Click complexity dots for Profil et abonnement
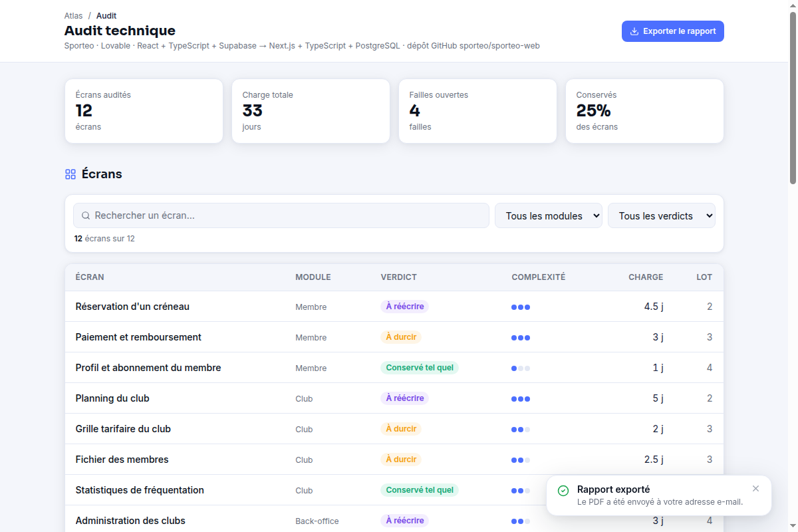Image resolution: width=798 pixels, height=532 pixels. (x=521, y=368)
